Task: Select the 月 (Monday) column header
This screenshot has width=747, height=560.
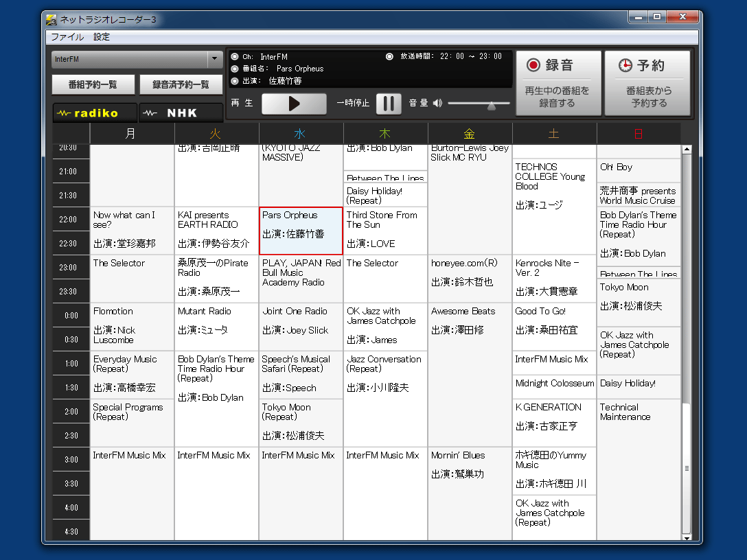Action: [132, 133]
